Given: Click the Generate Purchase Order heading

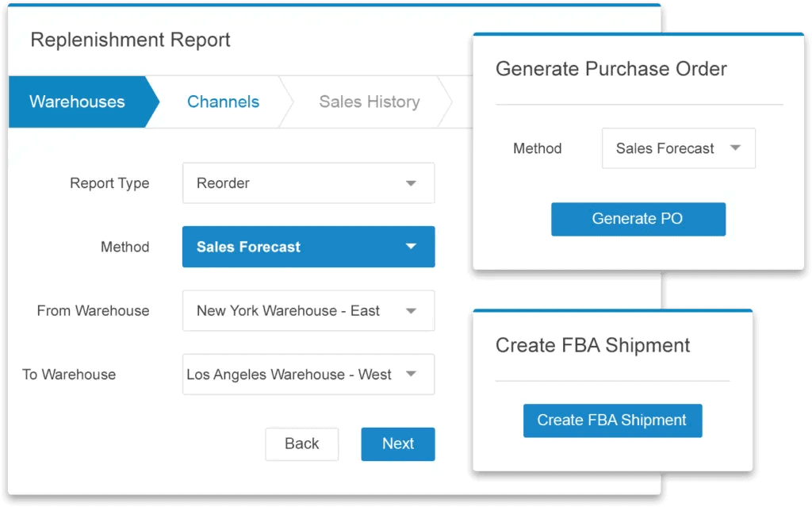Looking at the screenshot, I should [611, 69].
